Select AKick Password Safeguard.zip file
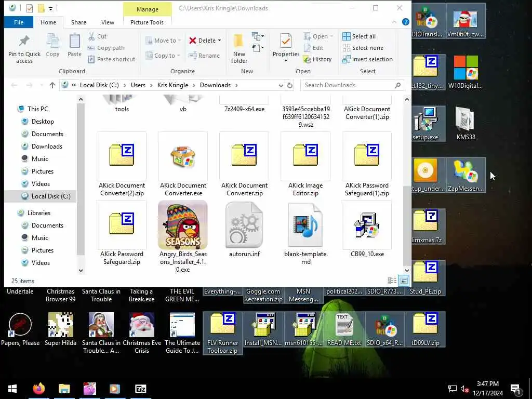Screen dimensions: 532x399 tap(122, 233)
